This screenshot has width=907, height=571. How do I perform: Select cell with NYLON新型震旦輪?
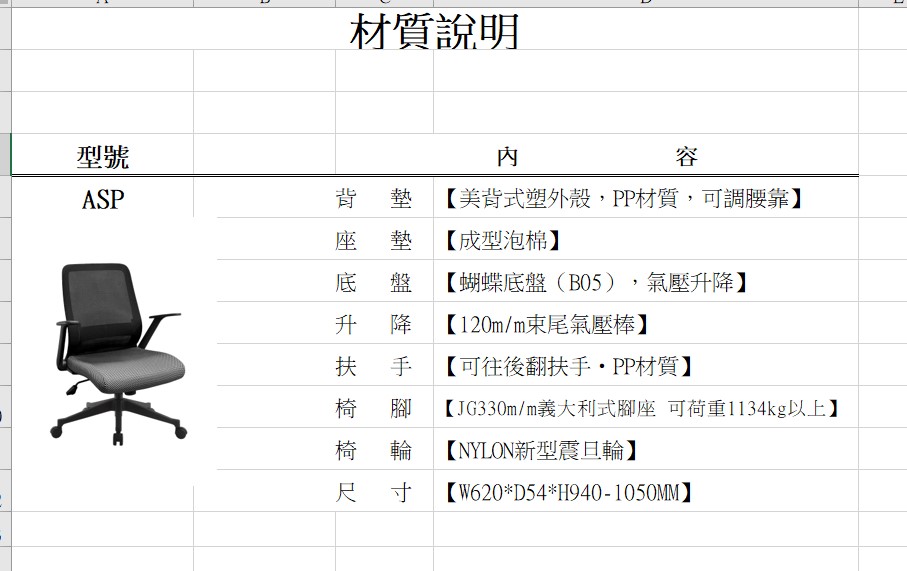(x=646, y=449)
